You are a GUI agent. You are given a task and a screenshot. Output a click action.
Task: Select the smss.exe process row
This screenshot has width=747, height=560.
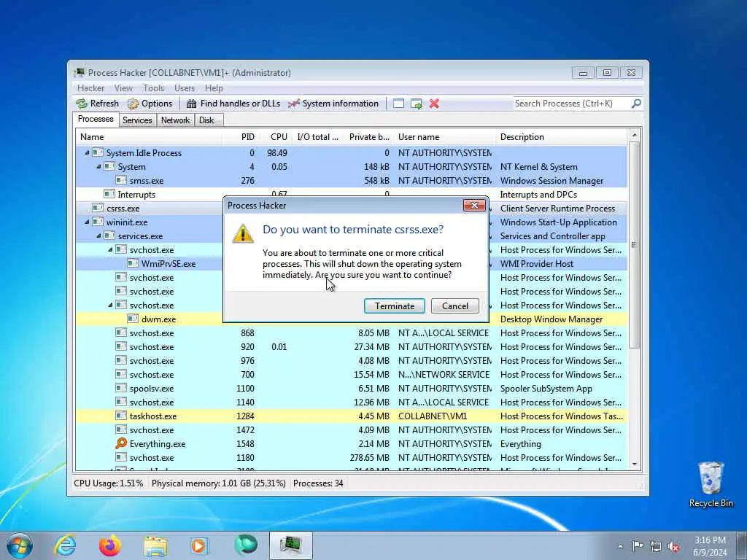[x=352, y=181]
